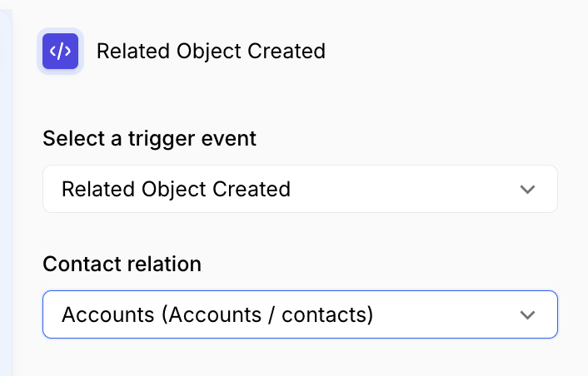Viewport: 588px width, 376px height.
Task: Show trigger event options via down arrow
Action: pyautogui.click(x=526, y=189)
